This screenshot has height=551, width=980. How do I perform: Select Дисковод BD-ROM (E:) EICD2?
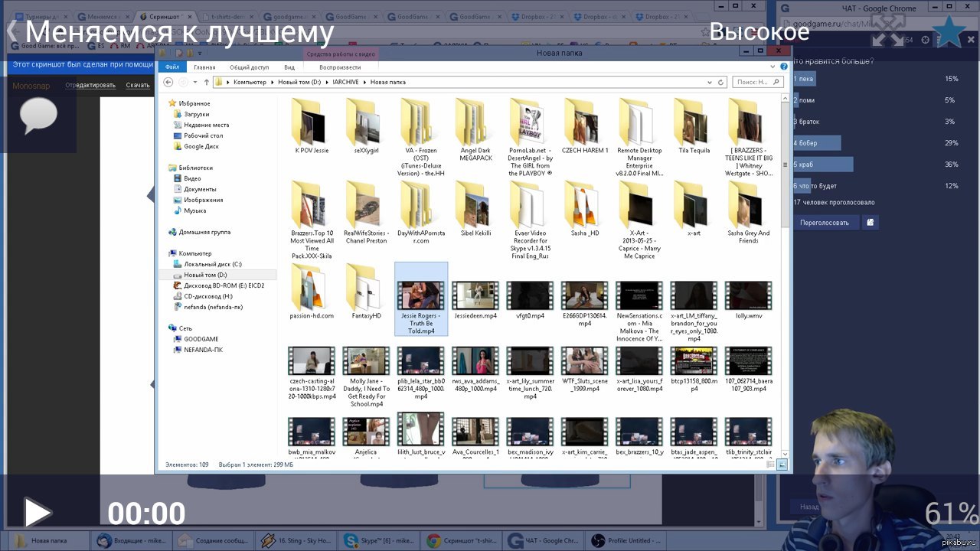(218, 285)
